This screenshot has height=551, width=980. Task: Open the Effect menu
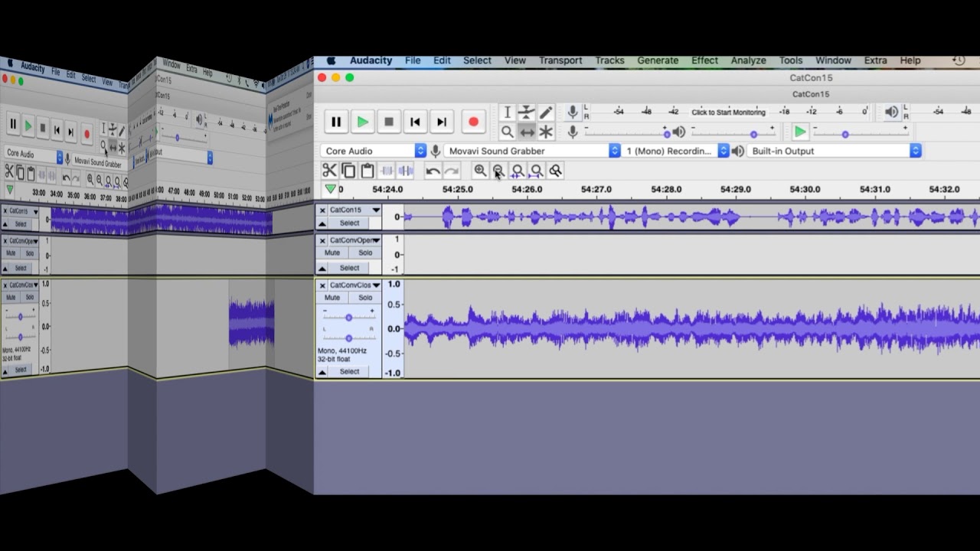point(704,60)
